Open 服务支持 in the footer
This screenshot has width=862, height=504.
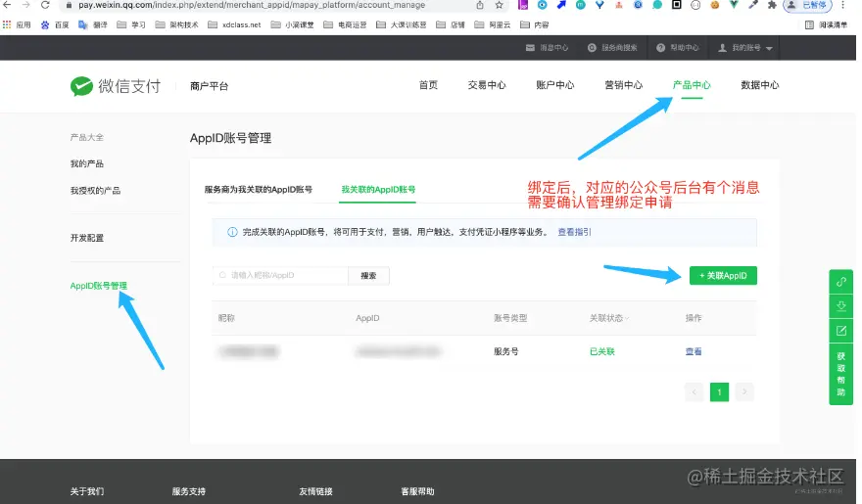click(188, 491)
